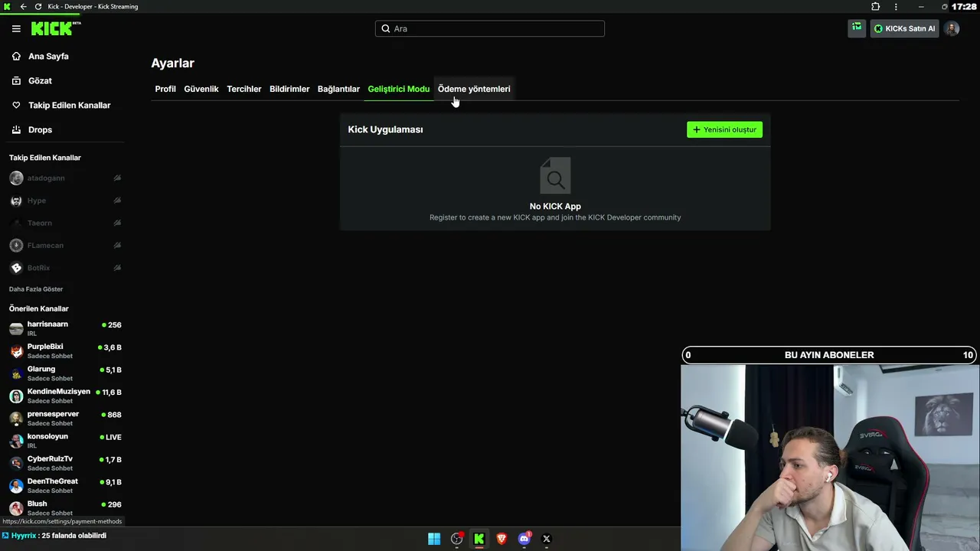The width and height of the screenshot is (980, 551).
Task: Click the "Ayarlar" page title
Action: (172, 64)
